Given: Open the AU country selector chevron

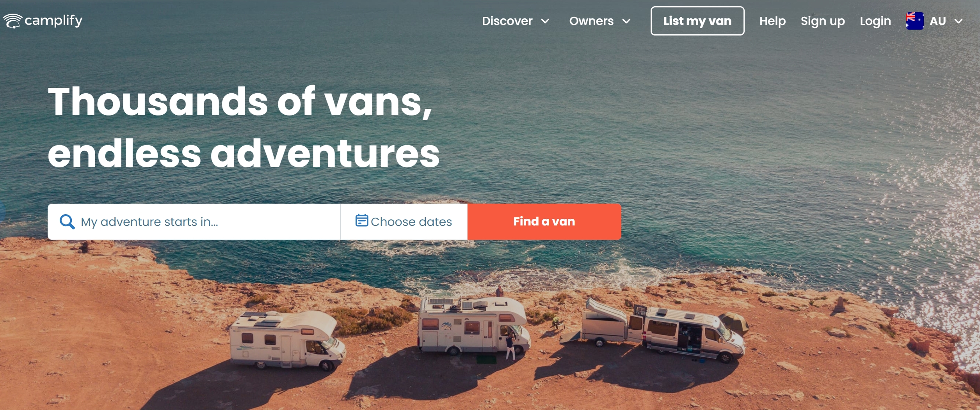Looking at the screenshot, I should point(959,21).
